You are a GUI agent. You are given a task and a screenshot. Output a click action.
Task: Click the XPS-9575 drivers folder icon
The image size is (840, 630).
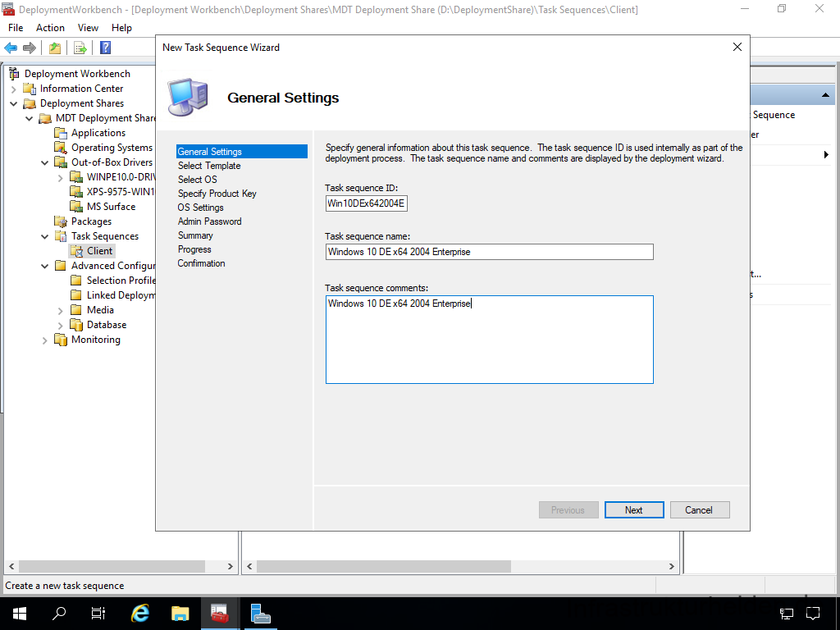(76, 192)
